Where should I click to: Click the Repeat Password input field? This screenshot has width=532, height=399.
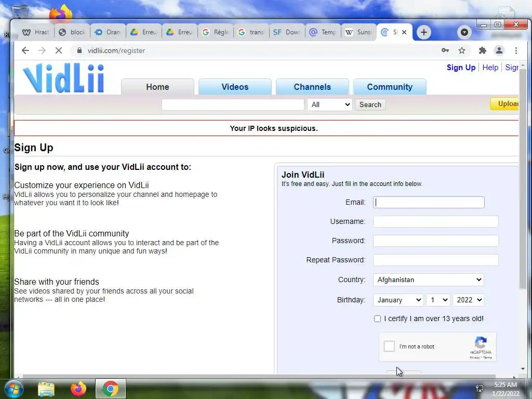tap(436, 260)
